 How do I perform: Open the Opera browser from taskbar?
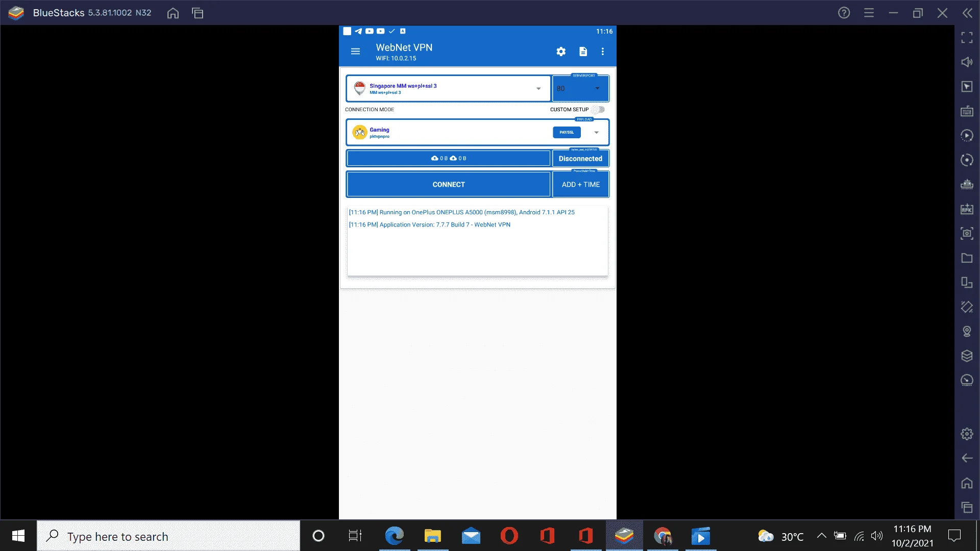click(509, 536)
